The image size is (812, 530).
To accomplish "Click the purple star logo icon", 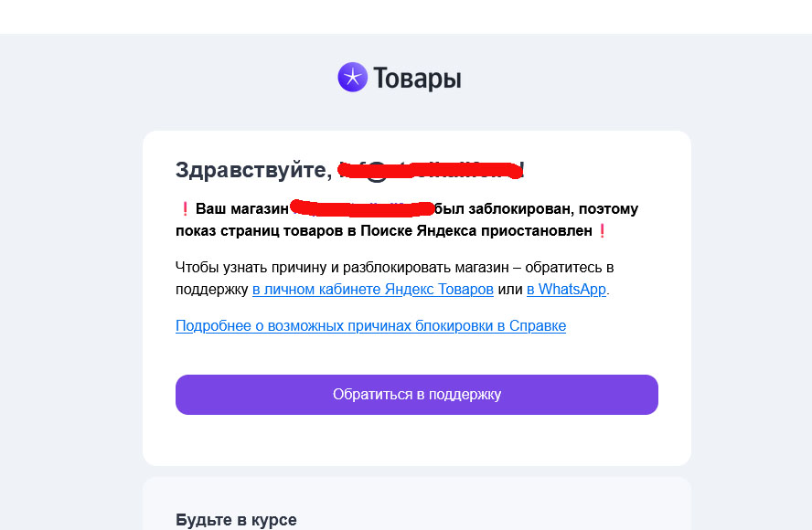I will (352, 77).
